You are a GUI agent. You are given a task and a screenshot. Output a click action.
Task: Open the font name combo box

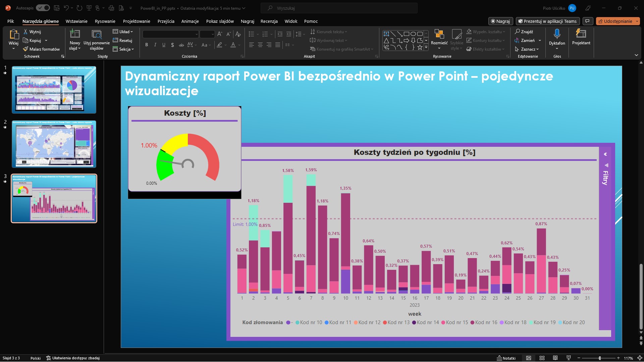[170, 34]
